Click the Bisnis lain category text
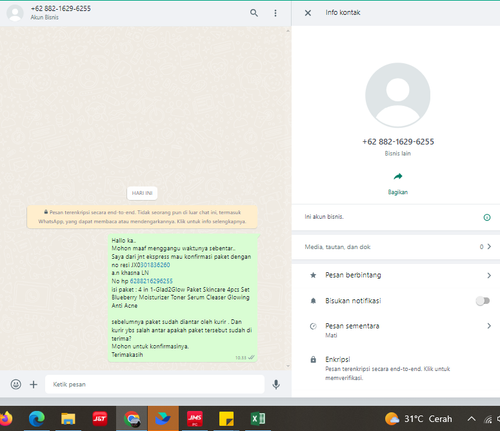500x431 pixels. point(398,153)
